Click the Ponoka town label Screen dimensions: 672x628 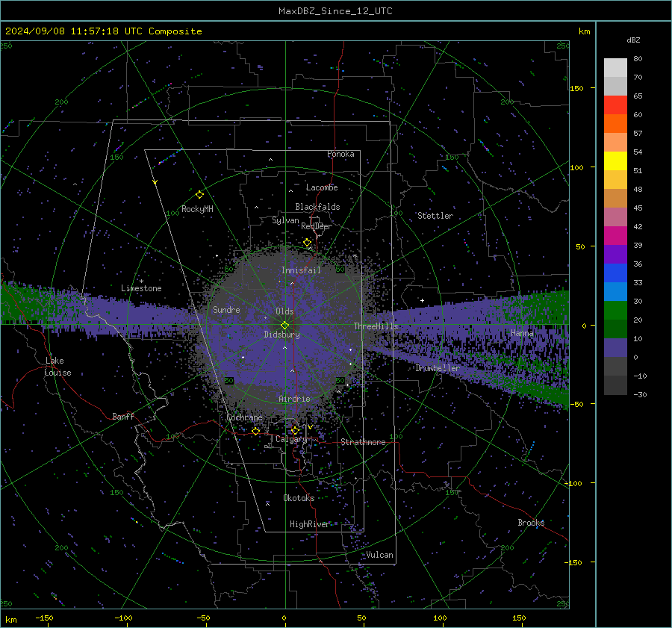pyautogui.click(x=340, y=154)
